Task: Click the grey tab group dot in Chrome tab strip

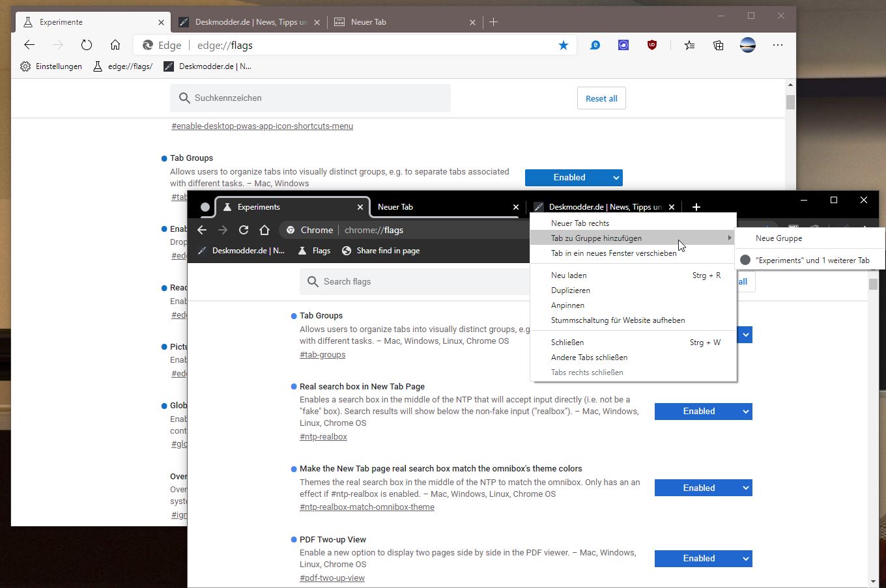Action: [x=205, y=207]
